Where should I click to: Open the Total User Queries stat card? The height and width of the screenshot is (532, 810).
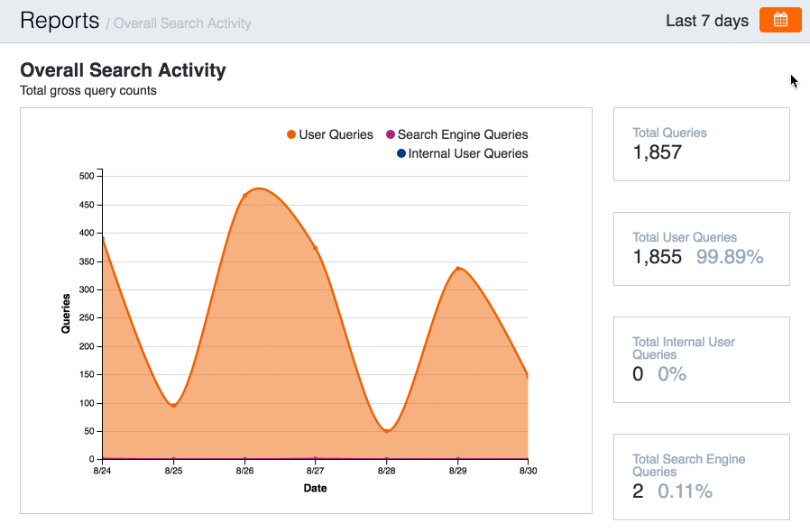701,249
